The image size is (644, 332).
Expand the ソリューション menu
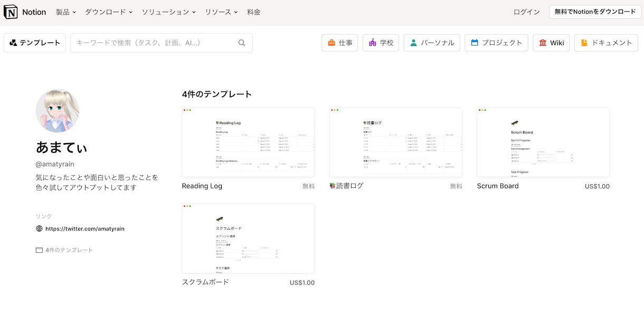click(x=169, y=12)
